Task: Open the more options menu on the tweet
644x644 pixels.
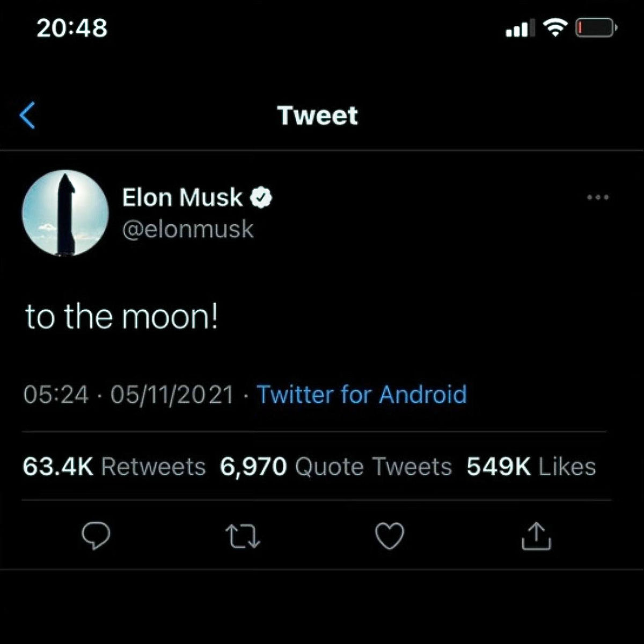Action: pyautogui.click(x=597, y=197)
